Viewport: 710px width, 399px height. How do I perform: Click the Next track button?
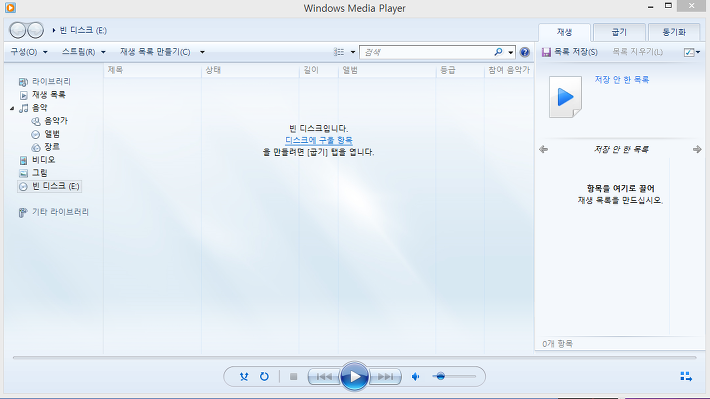pyautogui.click(x=385, y=376)
